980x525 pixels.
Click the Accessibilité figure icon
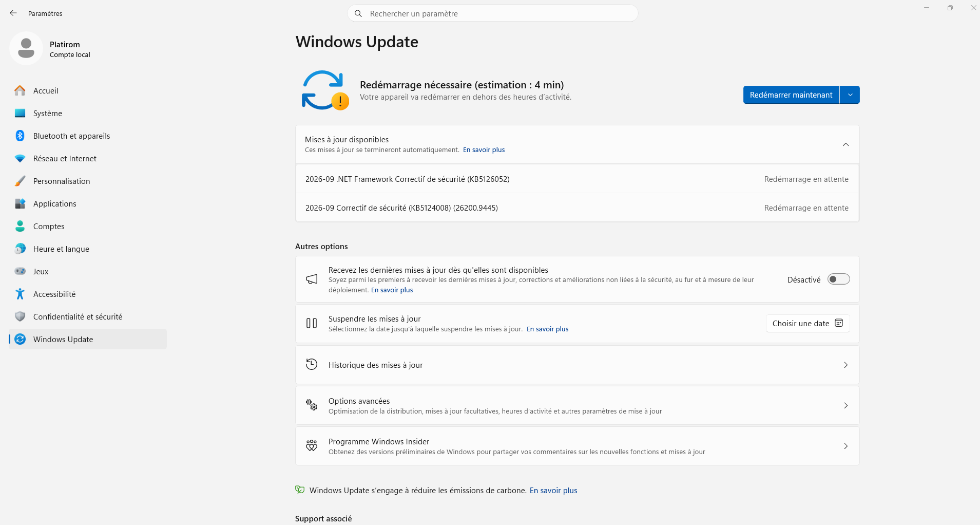(x=20, y=294)
